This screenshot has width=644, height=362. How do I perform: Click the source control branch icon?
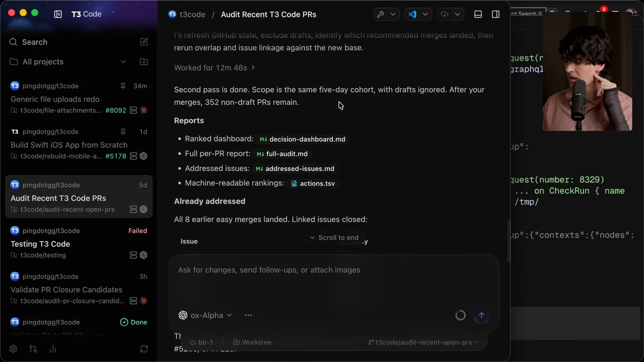click(x=33, y=349)
